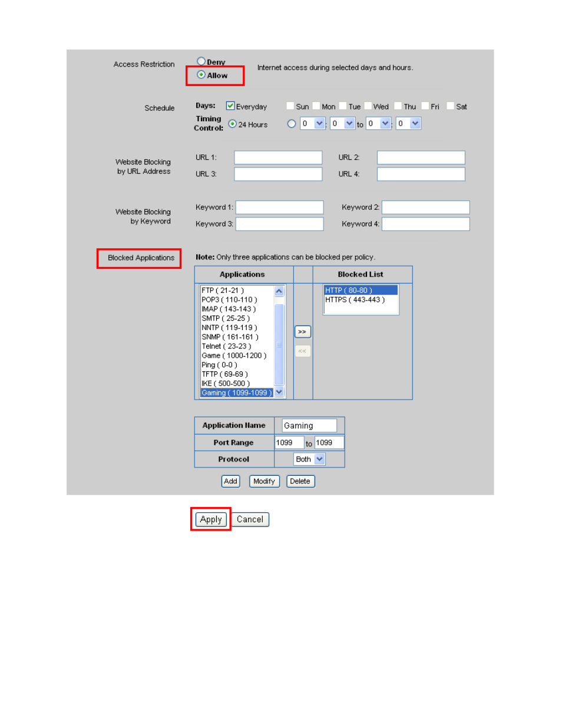This screenshot has width=562, height=728.
Task: Check the Fri day checkbox
Action: click(x=425, y=106)
